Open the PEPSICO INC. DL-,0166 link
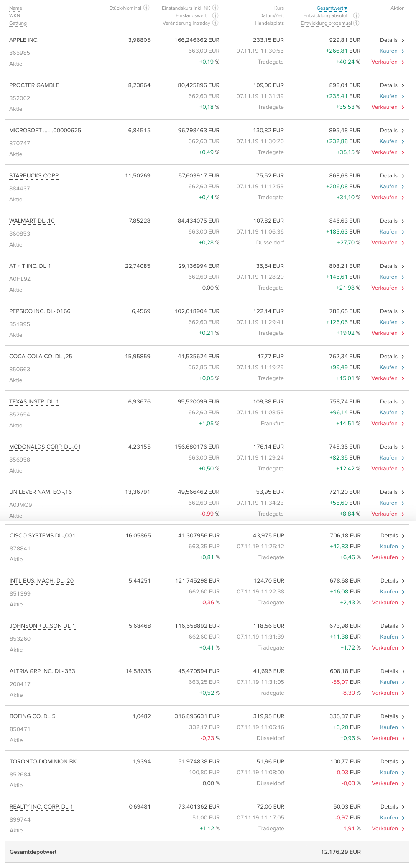This screenshot has width=416, height=868. point(40,311)
